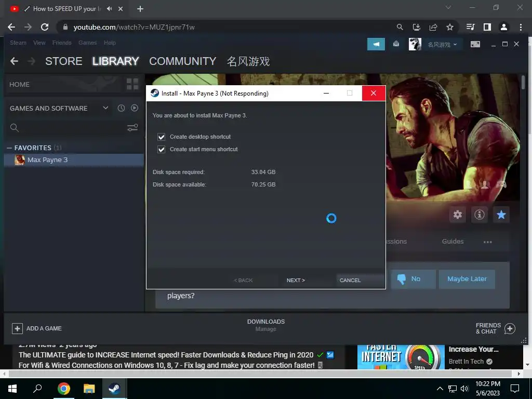Viewport: 532px width, 399px height.
Task: Open File Explorer from the taskbar
Action: [89, 389]
